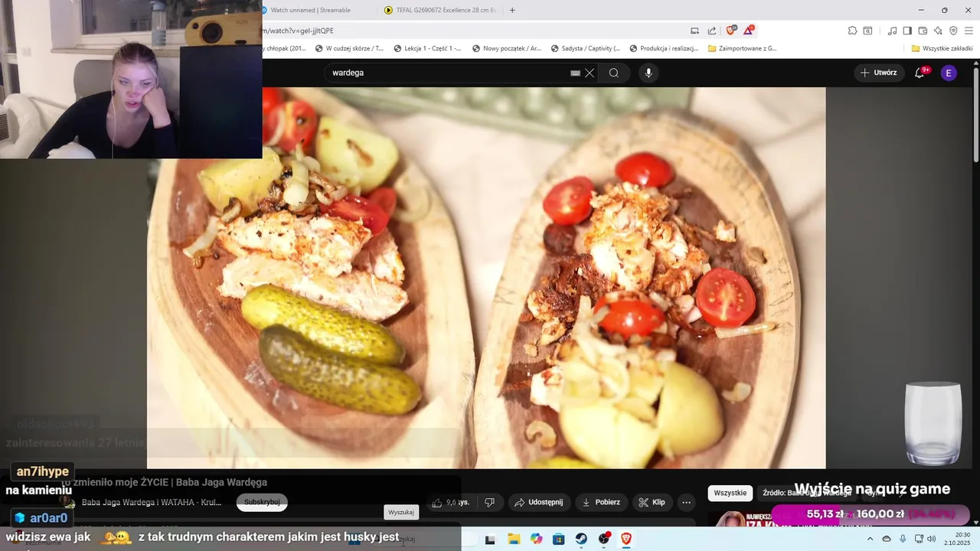The width and height of the screenshot is (980, 551).
Task: Open Brave browser taskbar icon
Action: coord(626,540)
